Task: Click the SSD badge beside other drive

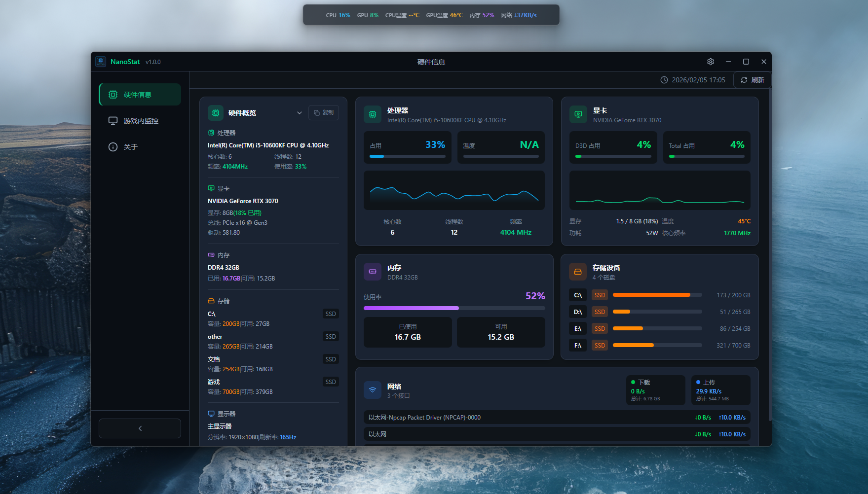Action: [331, 336]
